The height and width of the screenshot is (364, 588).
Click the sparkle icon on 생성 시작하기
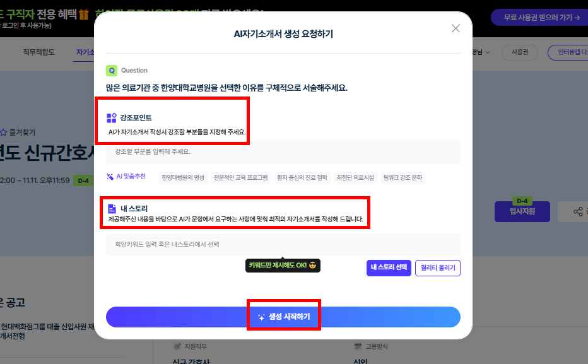[261, 317]
